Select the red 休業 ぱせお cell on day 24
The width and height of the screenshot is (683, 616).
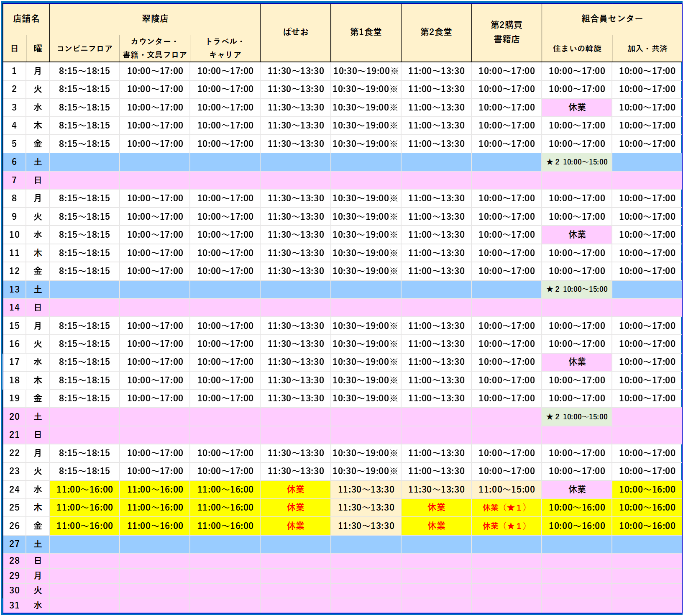tap(295, 489)
